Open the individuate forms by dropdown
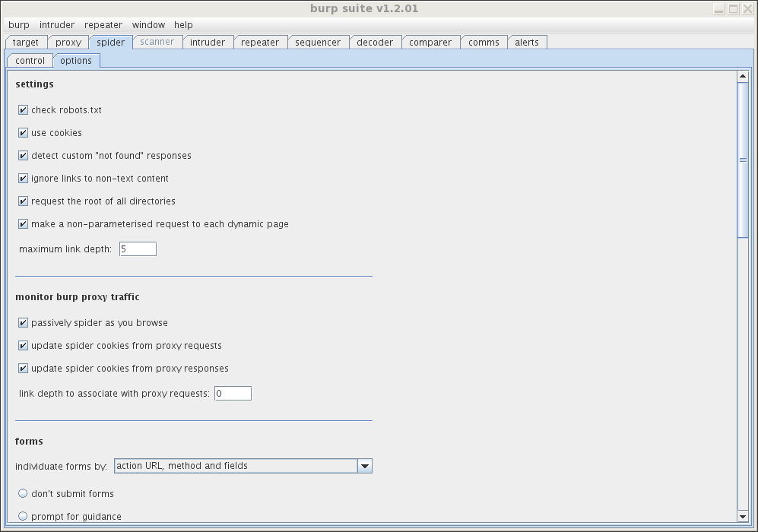The height and width of the screenshot is (532, 758). pos(236,466)
